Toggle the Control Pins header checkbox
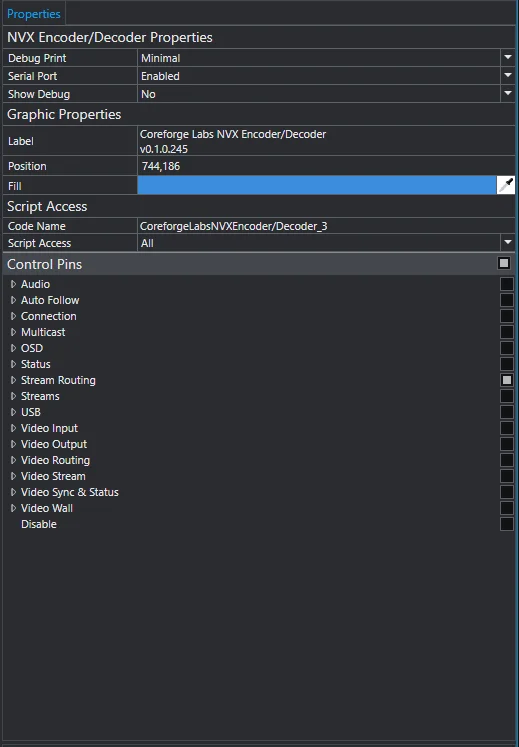519x747 pixels. point(504,263)
